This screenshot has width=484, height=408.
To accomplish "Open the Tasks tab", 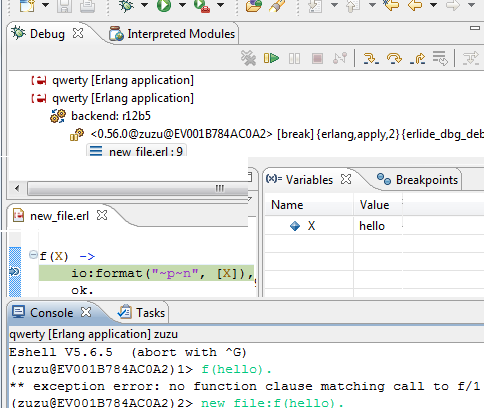I will tap(142, 313).
